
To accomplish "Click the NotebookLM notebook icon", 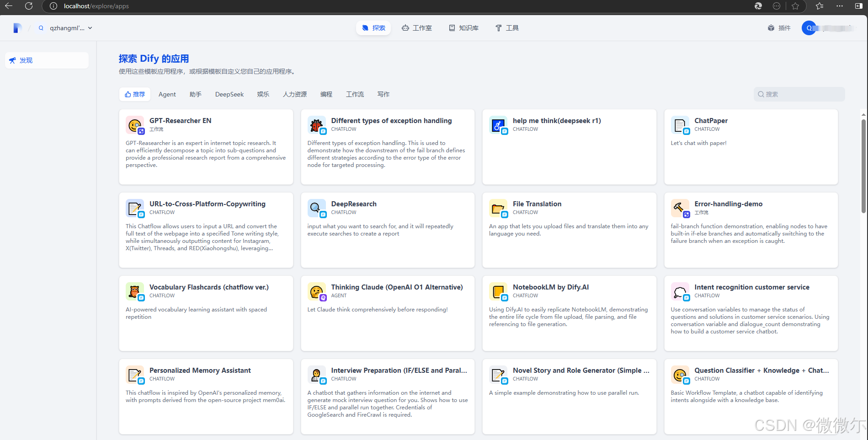I will click(x=498, y=291).
